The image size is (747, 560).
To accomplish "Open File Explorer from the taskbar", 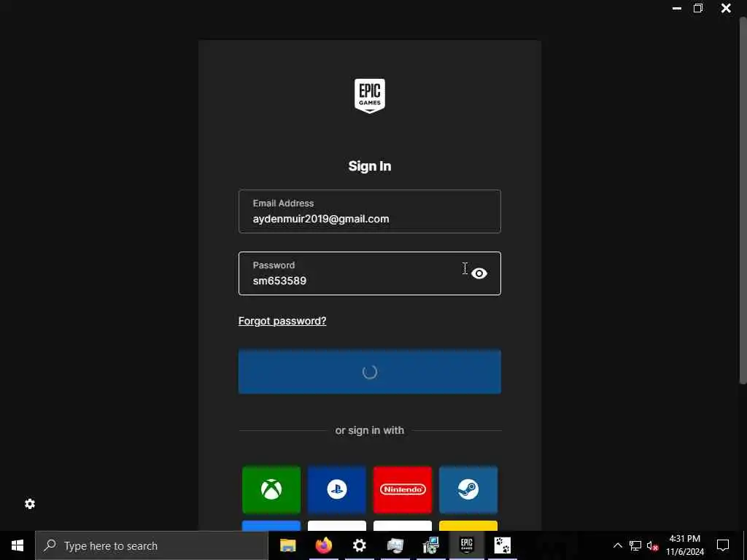I will click(x=287, y=545).
